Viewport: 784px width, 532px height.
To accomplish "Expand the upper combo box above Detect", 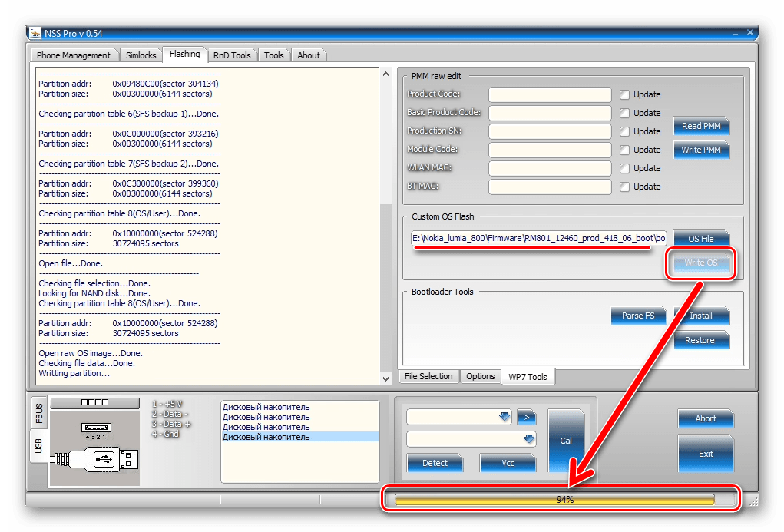I will pos(504,417).
